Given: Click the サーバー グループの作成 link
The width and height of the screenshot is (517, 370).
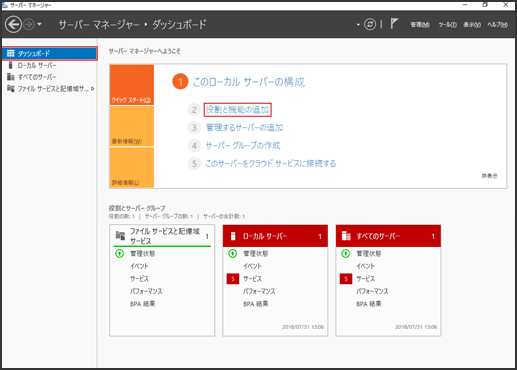Looking at the screenshot, I should tap(243, 146).
